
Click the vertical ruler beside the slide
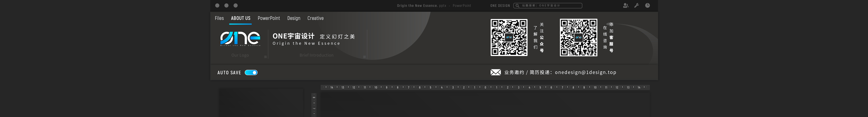tap(314, 105)
